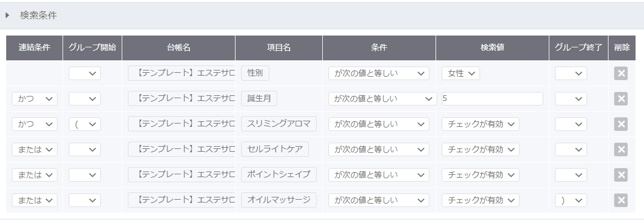This screenshot has width=644, height=220.
Task: Open the 女性 search value dropdown
Action: coord(461,73)
